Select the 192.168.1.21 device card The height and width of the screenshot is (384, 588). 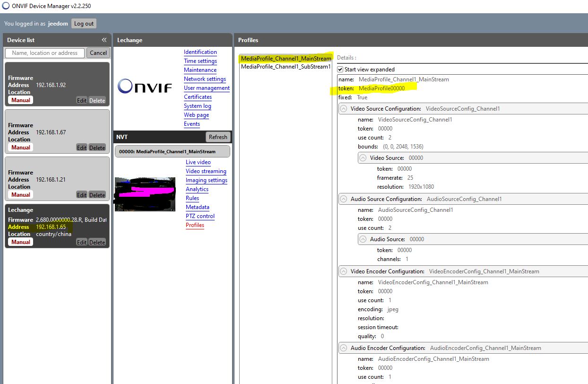(57, 179)
